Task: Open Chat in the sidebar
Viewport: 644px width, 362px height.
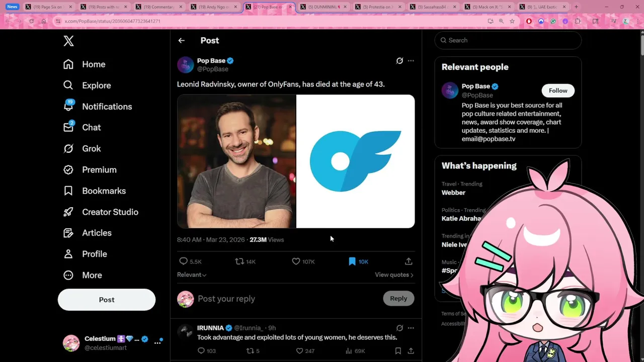Action: coord(82,127)
